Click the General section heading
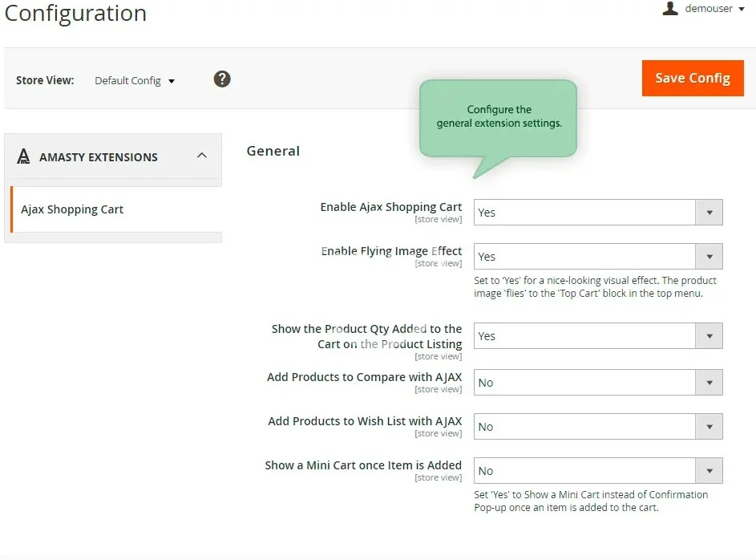The height and width of the screenshot is (560, 756). (x=273, y=151)
